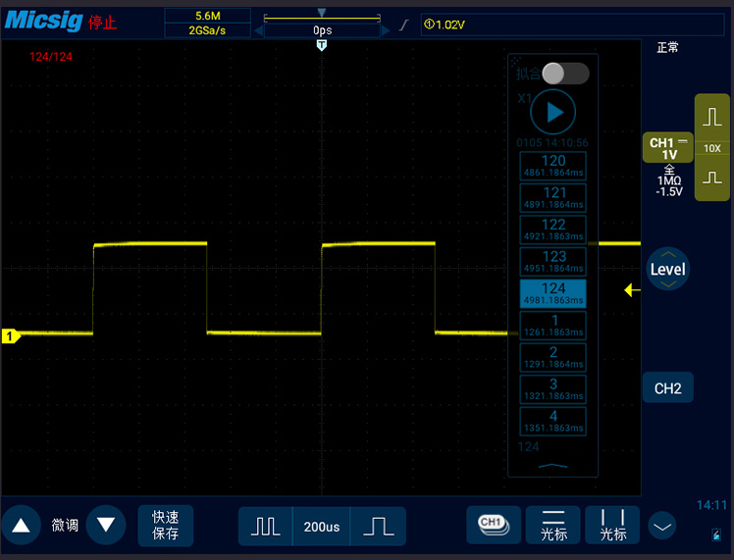This screenshot has width=734, height=560.
Task: Click the T trigger position marker
Action: [x=322, y=45]
